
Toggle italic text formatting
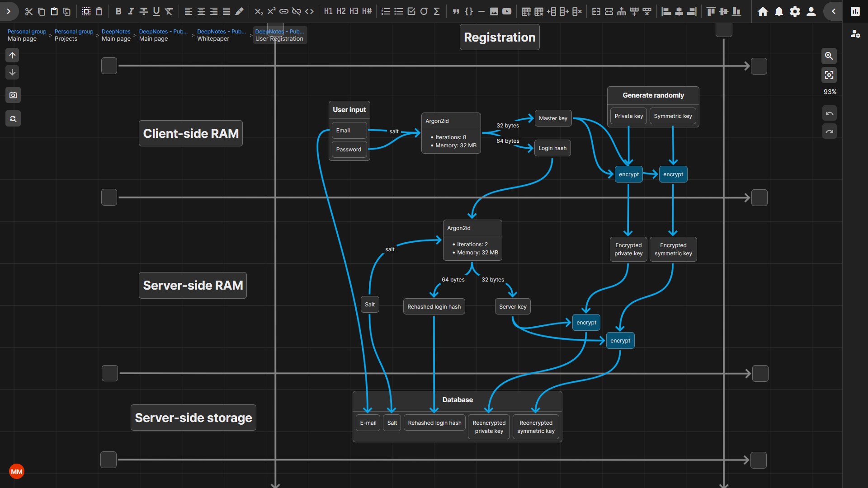[x=131, y=11]
